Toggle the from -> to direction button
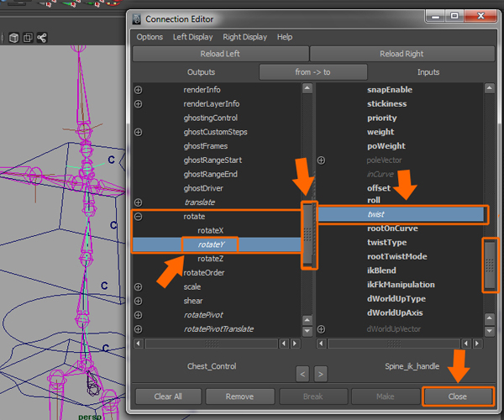This screenshot has height=420, width=504. coord(313,72)
